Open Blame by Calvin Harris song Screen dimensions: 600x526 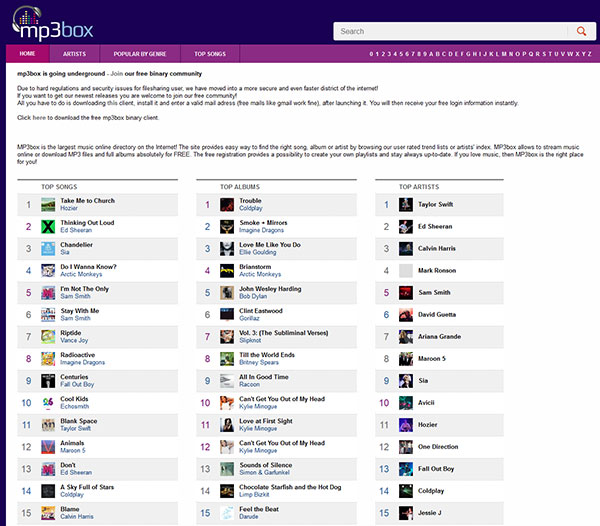[70, 510]
